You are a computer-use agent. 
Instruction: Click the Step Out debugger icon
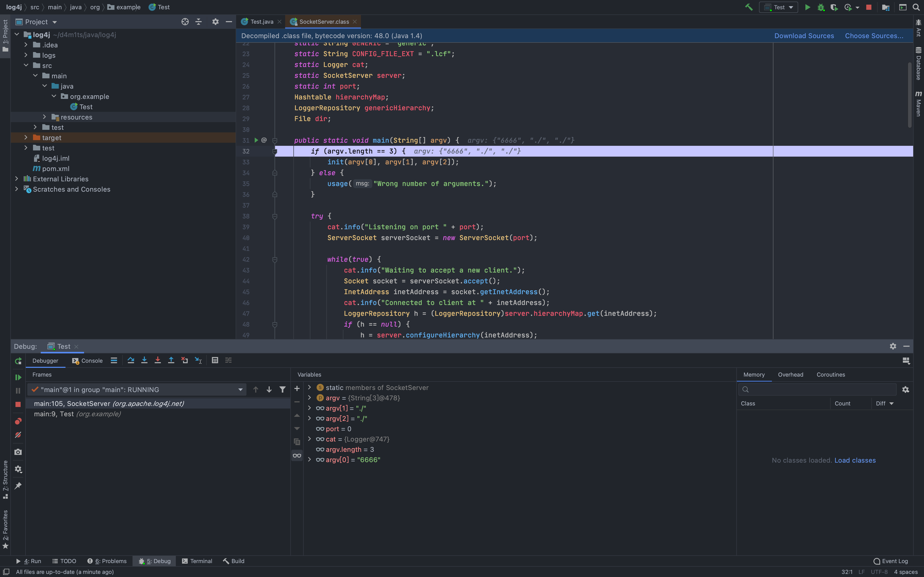pyautogui.click(x=171, y=360)
